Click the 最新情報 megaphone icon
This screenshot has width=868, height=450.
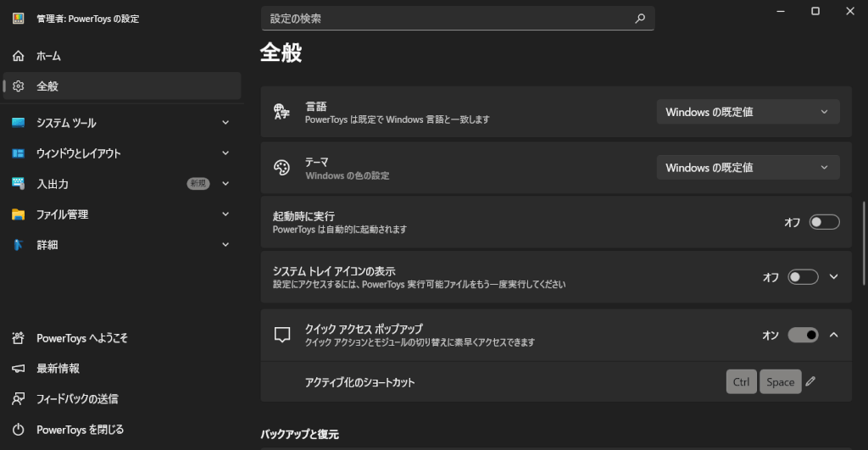coord(19,368)
